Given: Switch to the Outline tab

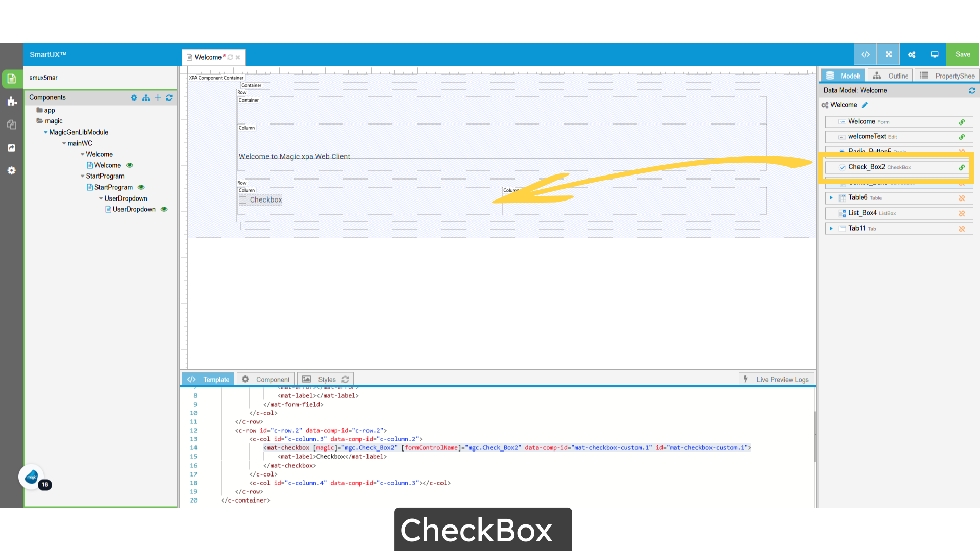Looking at the screenshot, I should point(890,75).
